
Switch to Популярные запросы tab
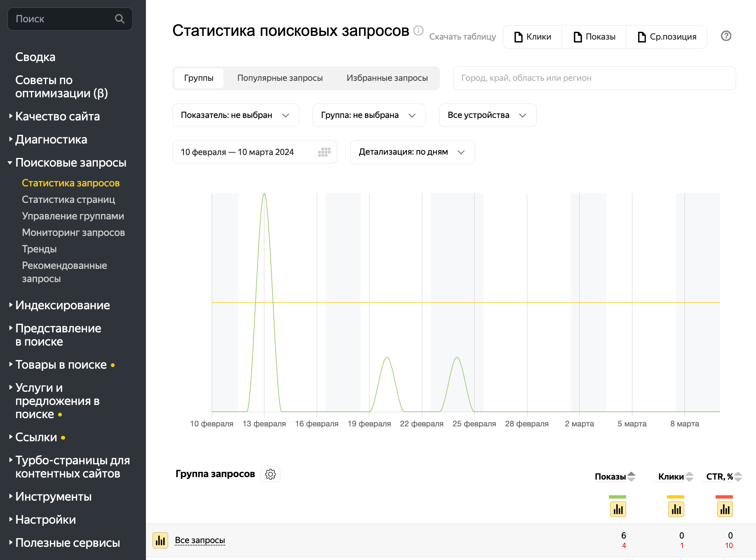[x=280, y=78]
